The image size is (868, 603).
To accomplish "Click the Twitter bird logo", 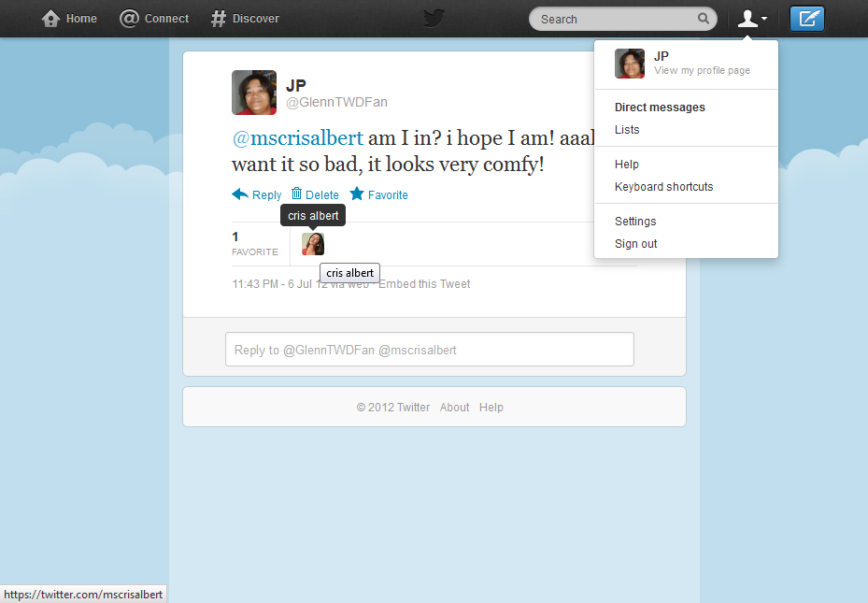I will 434,19.
